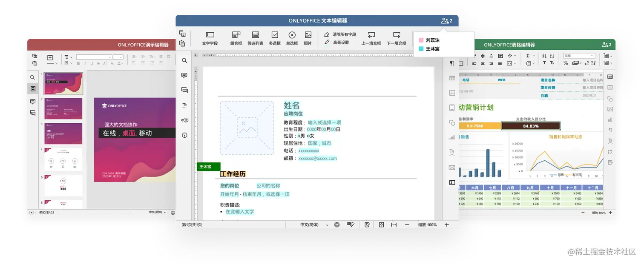Screen dimensions: 644x264
Task: Zoom in in document editor status bar
Action: click(x=447, y=225)
